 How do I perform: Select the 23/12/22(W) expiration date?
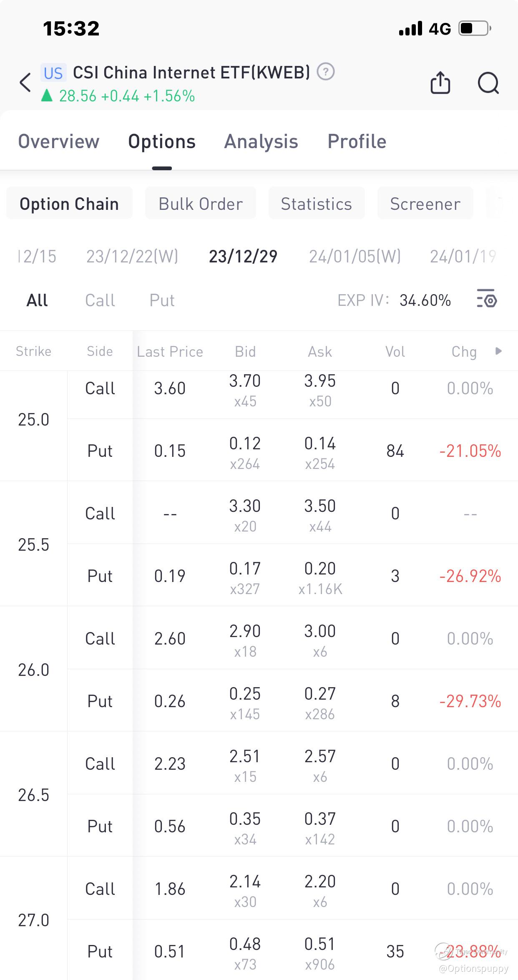[132, 256]
